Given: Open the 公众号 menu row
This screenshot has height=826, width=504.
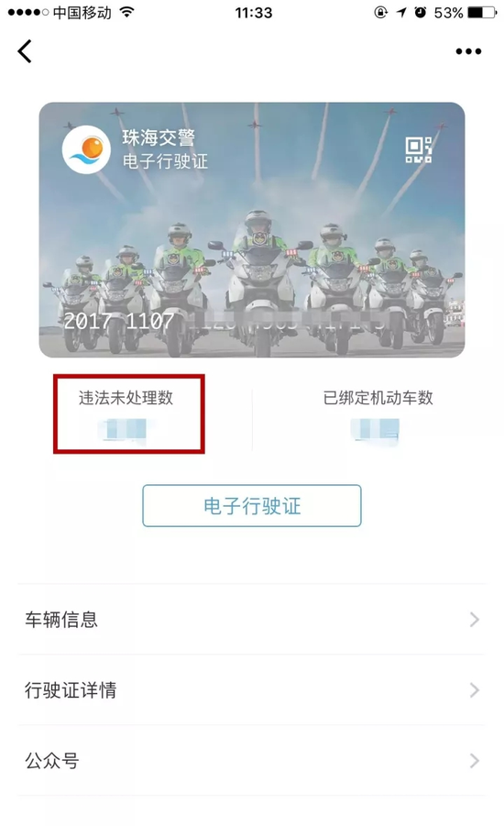Looking at the screenshot, I should click(252, 761).
